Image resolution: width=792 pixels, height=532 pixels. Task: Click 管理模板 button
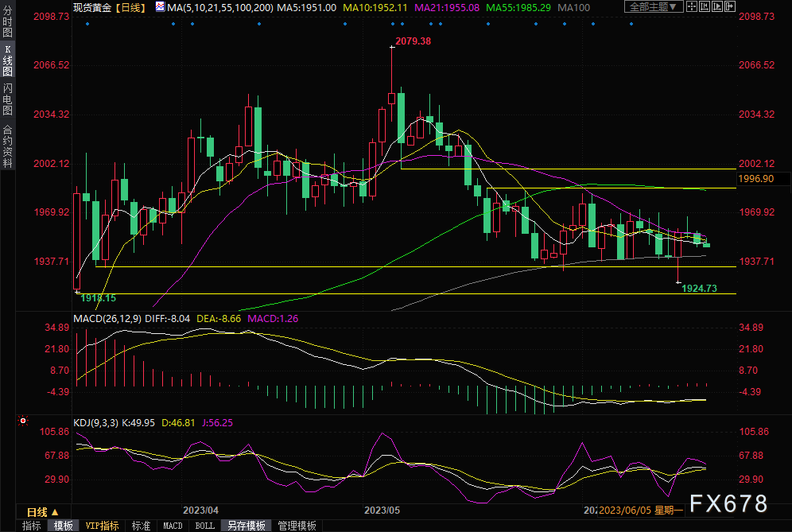(296, 526)
